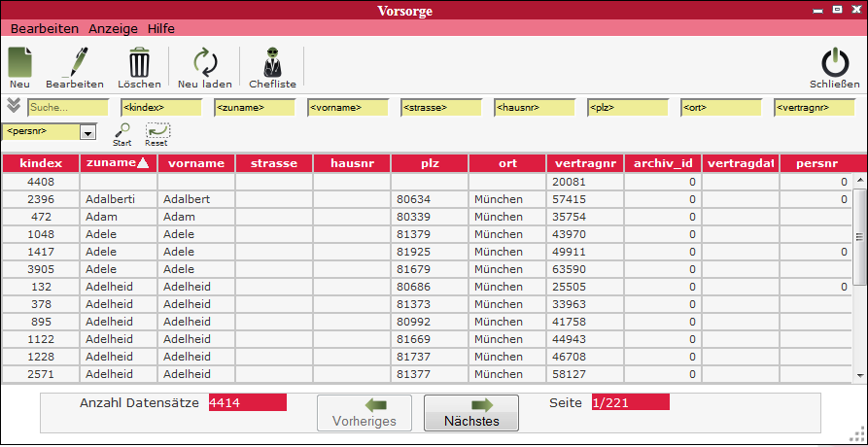Viewport: 868px width, 447px height.
Task: Click the Löschen trash can icon
Action: click(139, 62)
